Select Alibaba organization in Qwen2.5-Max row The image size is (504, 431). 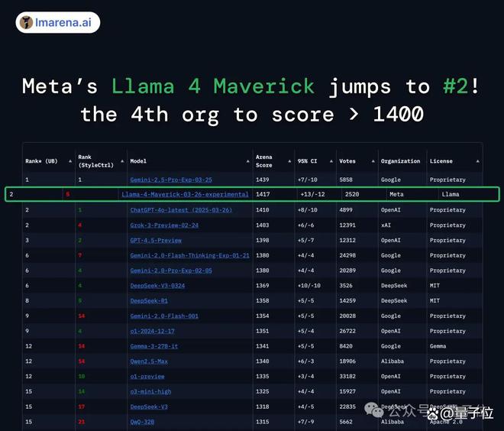click(393, 361)
